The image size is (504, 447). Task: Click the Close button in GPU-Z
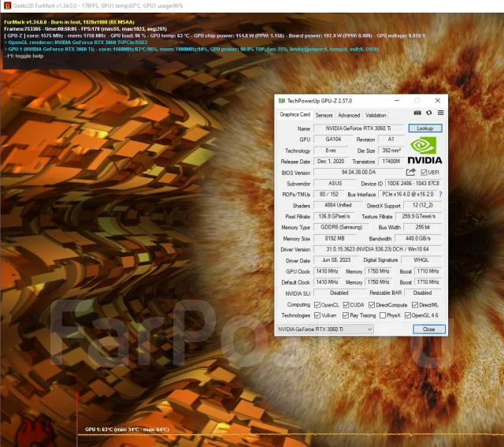pyautogui.click(x=428, y=330)
